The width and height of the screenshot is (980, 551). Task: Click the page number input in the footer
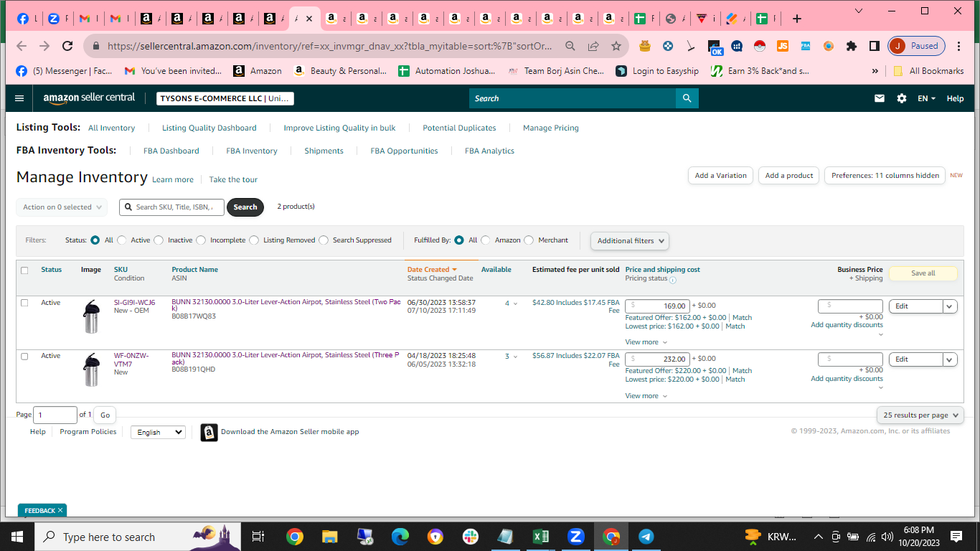coord(55,415)
